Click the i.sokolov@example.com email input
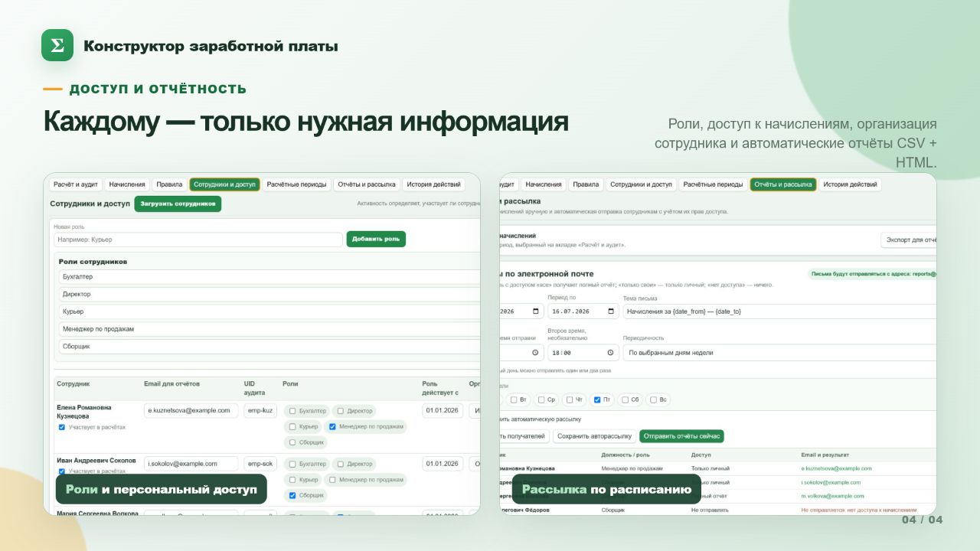The height and width of the screenshot is (551, 980). tap(191, 464)
